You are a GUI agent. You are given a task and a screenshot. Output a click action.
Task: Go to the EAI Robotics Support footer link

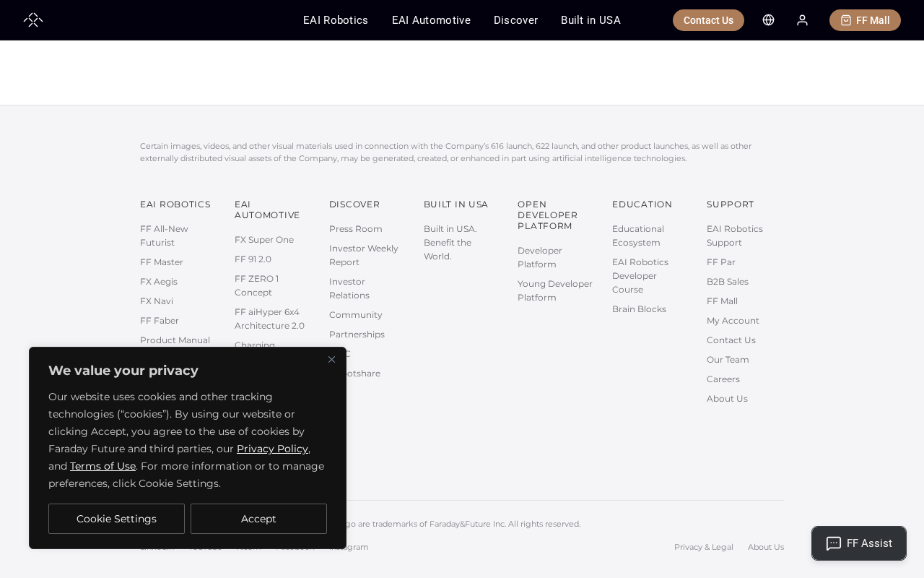click(735, 236)
